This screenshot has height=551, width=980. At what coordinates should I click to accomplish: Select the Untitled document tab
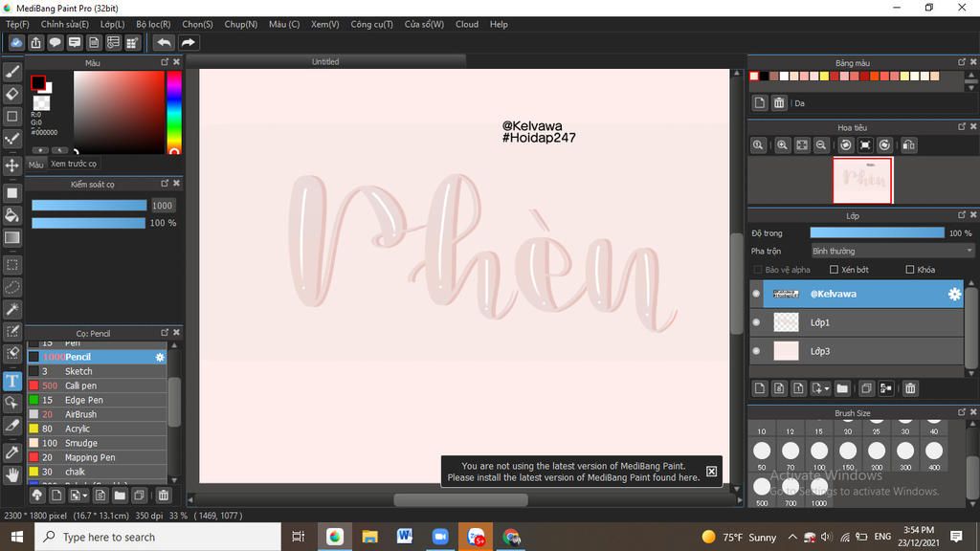[325, 61]
